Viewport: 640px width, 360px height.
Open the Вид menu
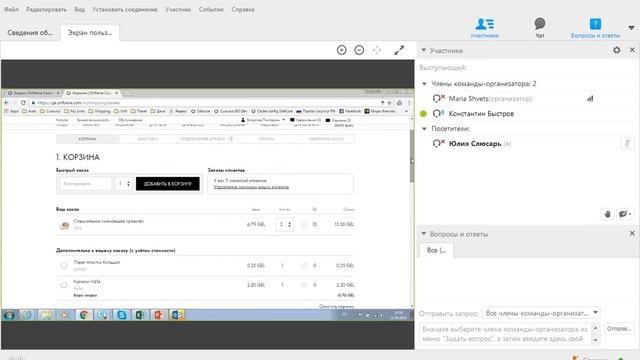pos(80,9)
